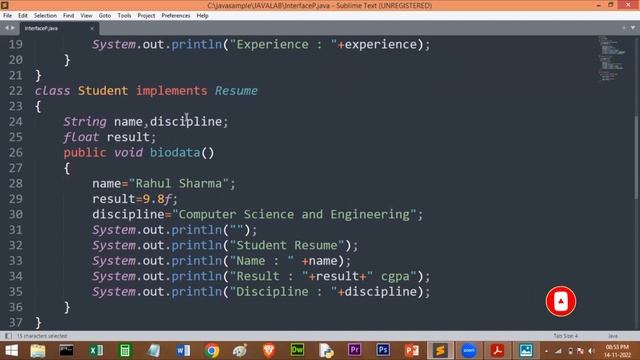Go to next tab with right arrow

pyautogui.click(x=13, y=28)
